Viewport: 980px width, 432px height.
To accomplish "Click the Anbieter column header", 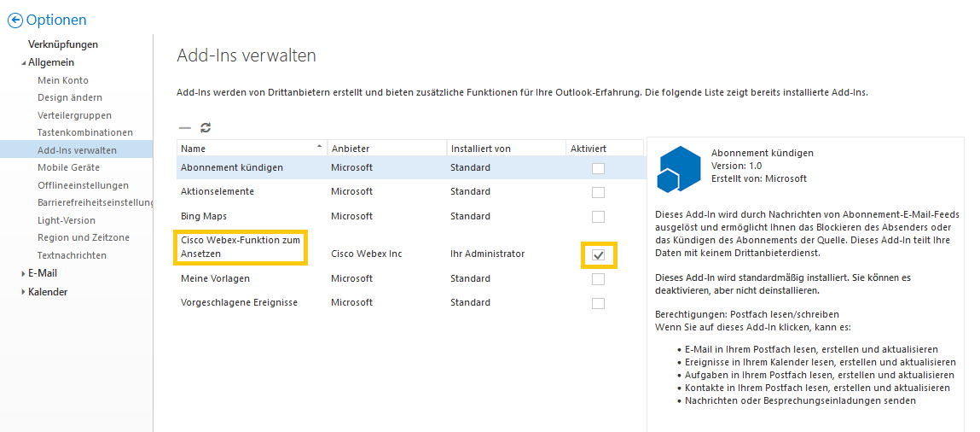I will click(x=351, y=149).
